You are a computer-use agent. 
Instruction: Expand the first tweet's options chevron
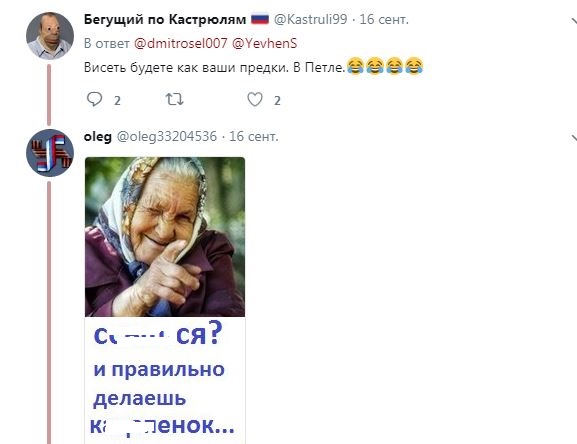pos(573,21)
